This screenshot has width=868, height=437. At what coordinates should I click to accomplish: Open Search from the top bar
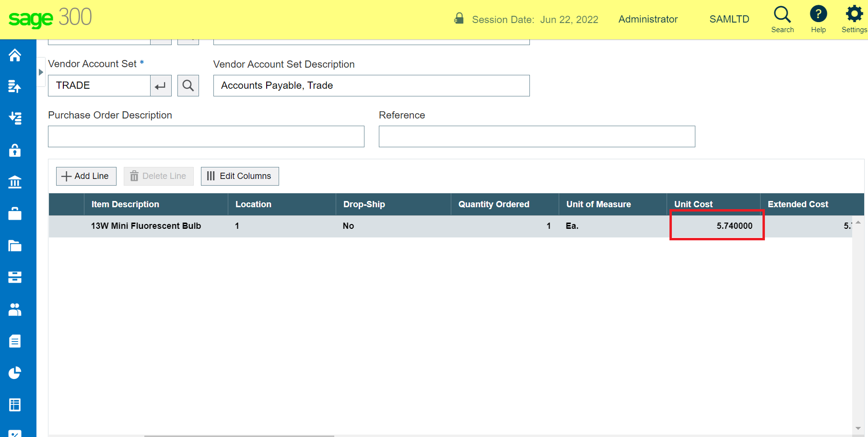pyautogui.click(x=782, y=19)
